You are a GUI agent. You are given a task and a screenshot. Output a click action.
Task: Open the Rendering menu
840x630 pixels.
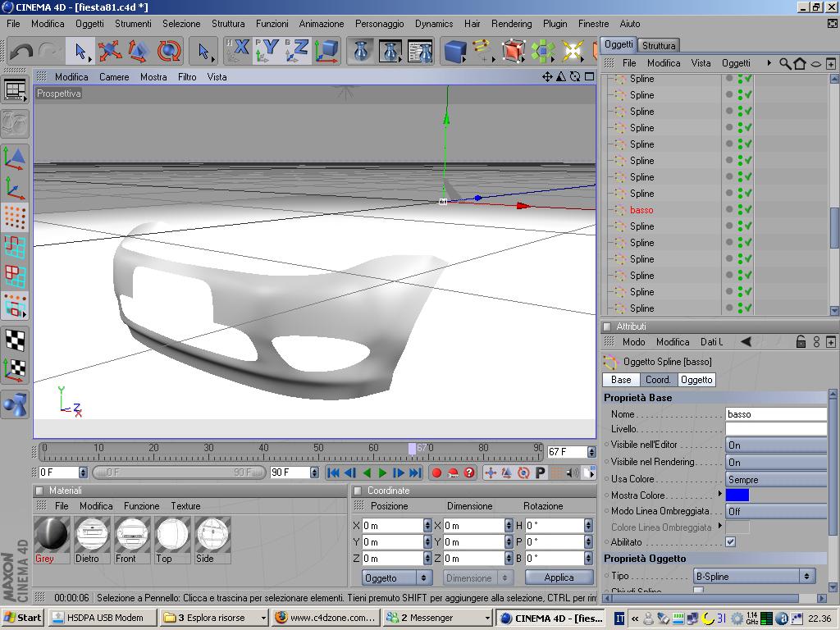coord(511,24)
